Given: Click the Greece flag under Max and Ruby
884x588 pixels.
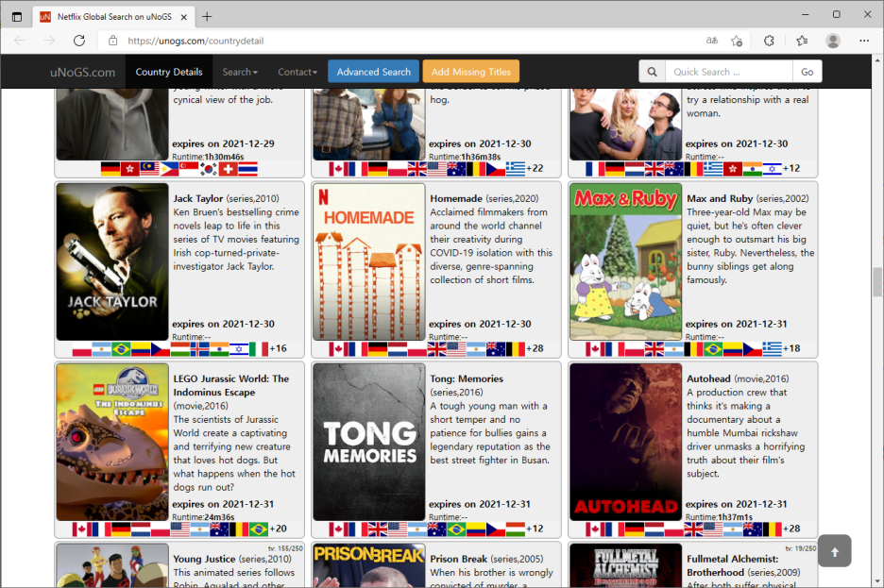Looking at the screenshot, I should coord(773,349).
